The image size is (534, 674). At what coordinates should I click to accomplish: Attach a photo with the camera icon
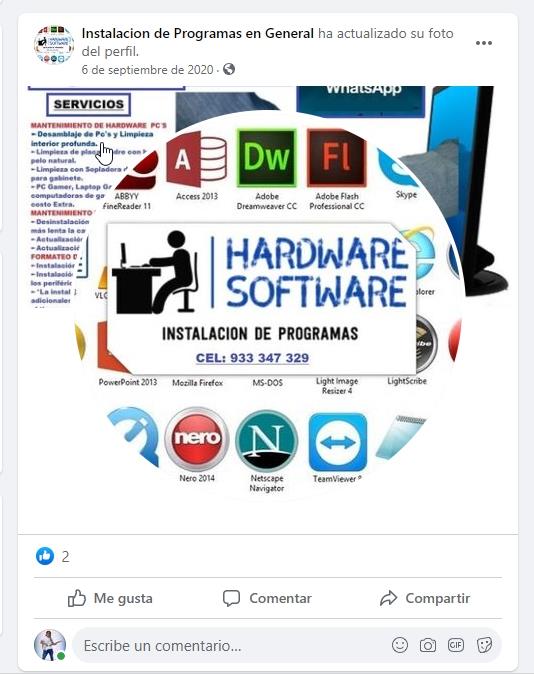point(428,645)
